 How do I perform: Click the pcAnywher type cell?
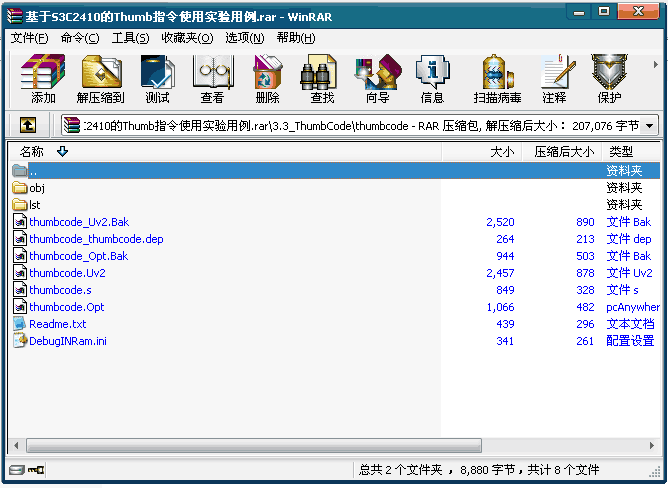pyautogui.click(x=633, y=307)
